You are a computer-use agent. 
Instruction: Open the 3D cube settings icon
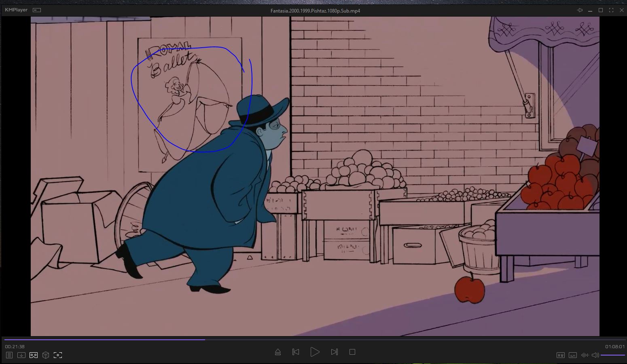click(46, 355)
